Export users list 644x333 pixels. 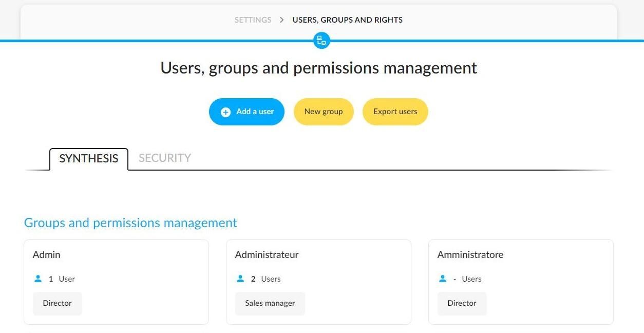click(395, 112)
